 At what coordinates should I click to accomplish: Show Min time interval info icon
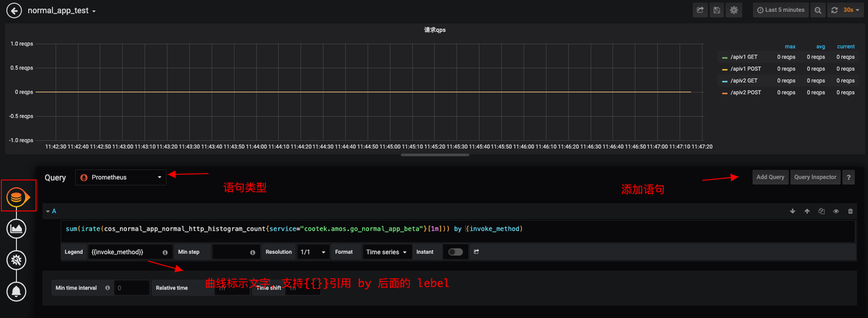click(107, 288)
